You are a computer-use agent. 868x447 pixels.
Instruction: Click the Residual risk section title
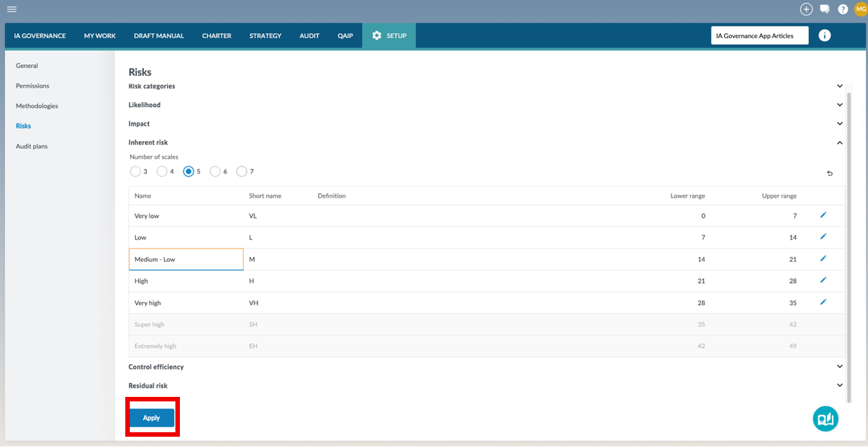click(148, 385)
